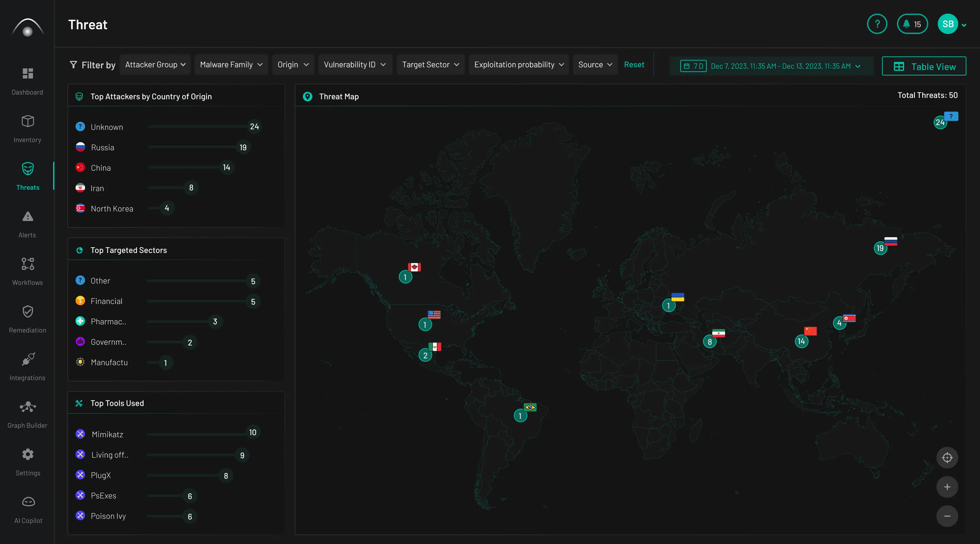The height and width of the screenshot is (544, 980).
Task: Click the Pharmac.. sector row
Action: [149, 322]
